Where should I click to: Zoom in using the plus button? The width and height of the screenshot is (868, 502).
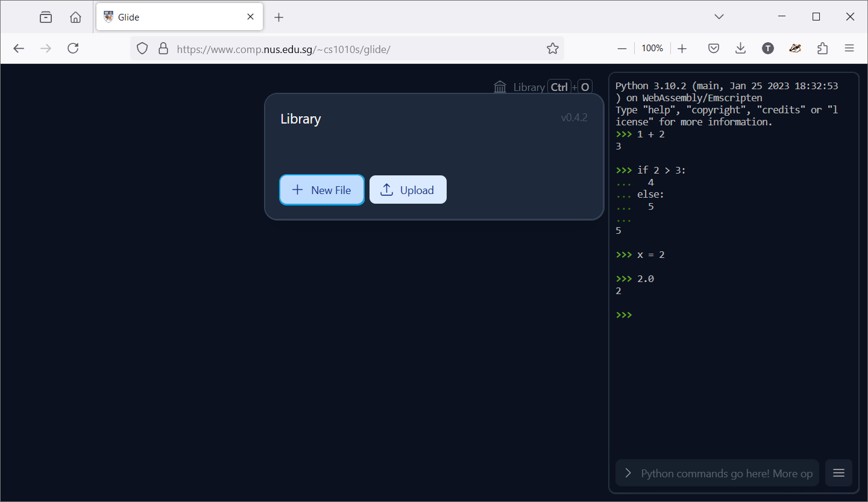pyautogui.click(x=682, y=48)
